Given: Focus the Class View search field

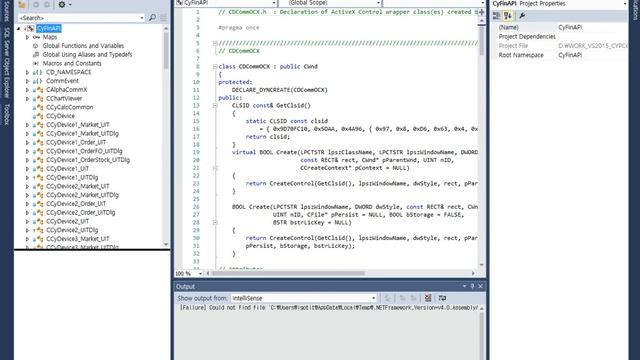Looking at the screenshot, I should click(78, 18).
